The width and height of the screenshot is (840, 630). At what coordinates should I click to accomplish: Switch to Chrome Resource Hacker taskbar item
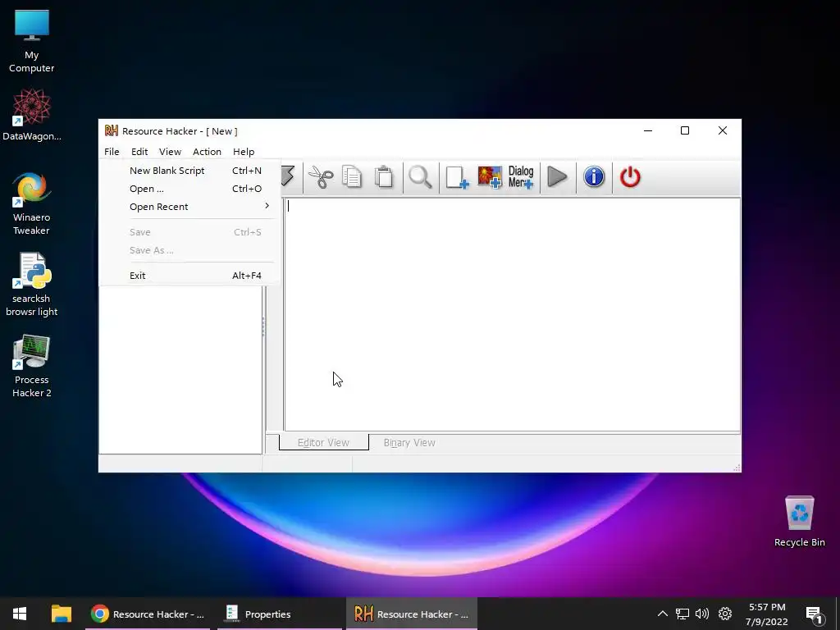148,614
